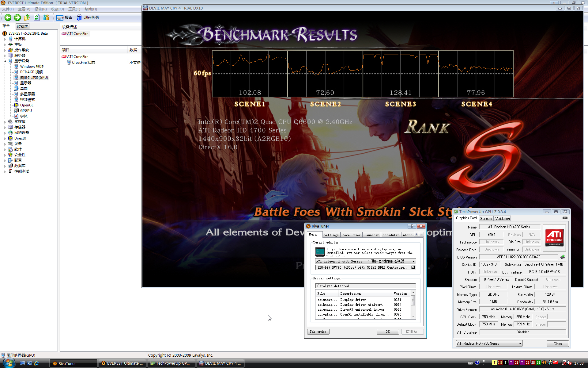Expand the 多媒体 tree node
Viewport: 588px width, 368px height.
tap(5, 122)
